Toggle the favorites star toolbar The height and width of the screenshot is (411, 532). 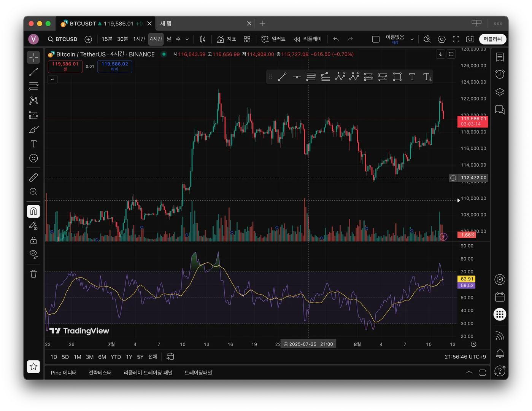point(33,366)
